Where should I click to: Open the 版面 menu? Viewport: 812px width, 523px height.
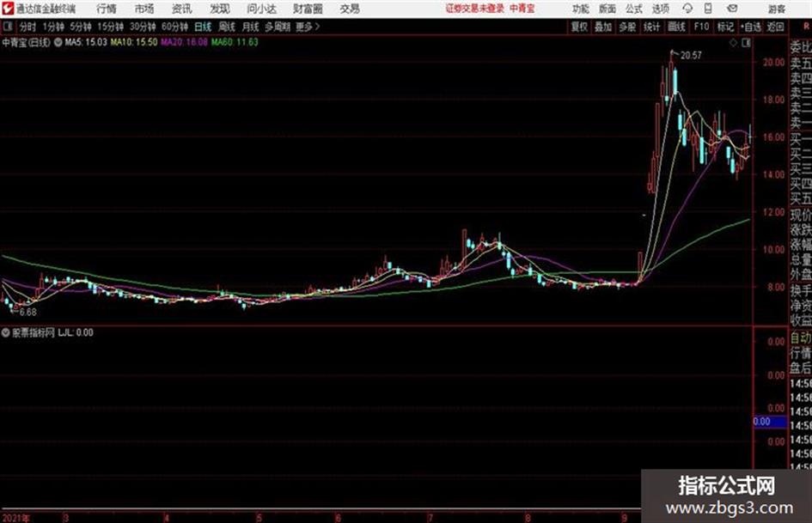pos(607,9)
